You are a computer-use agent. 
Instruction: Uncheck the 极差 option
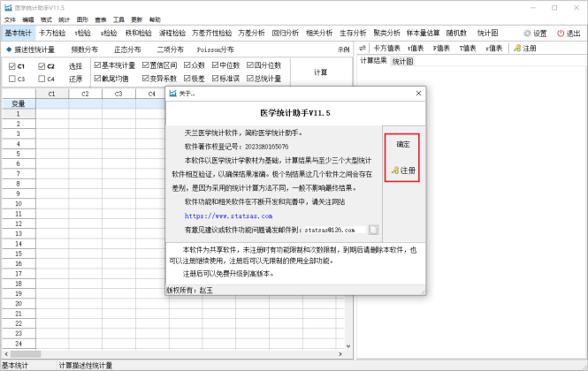pyautogui.click(x=187, y=79)
